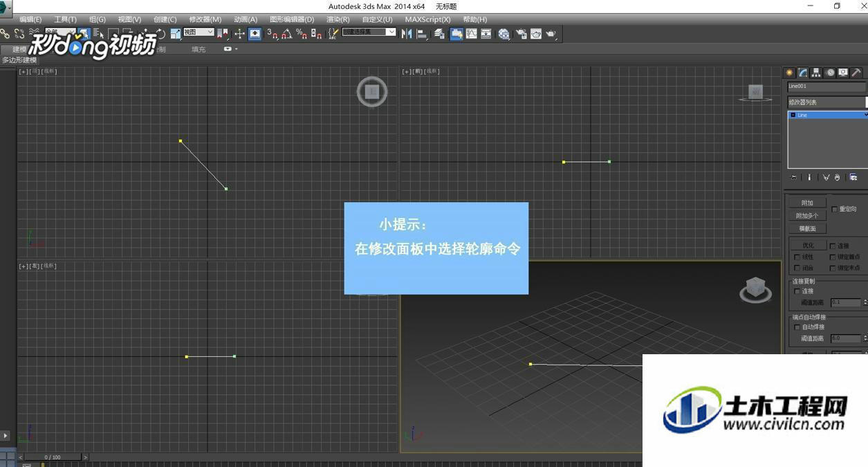Enable 绑定首点 checkbox
The width and height of the screenshot is (868, 467).
832,257
